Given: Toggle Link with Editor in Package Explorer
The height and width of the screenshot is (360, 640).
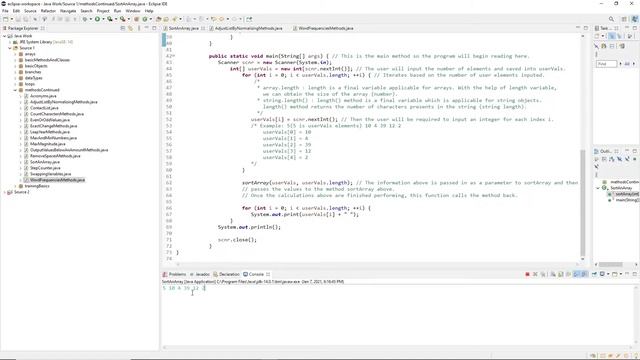Looking at the screenshot, I should (131, 28).
